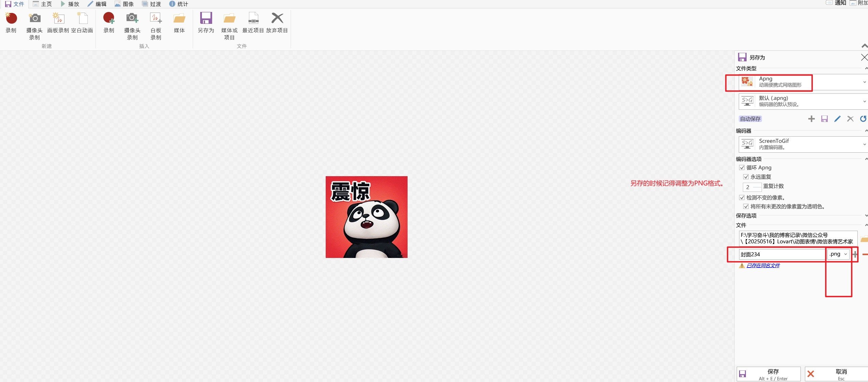Open default (.apng) preset dropdown

click(x=803, y=101)
